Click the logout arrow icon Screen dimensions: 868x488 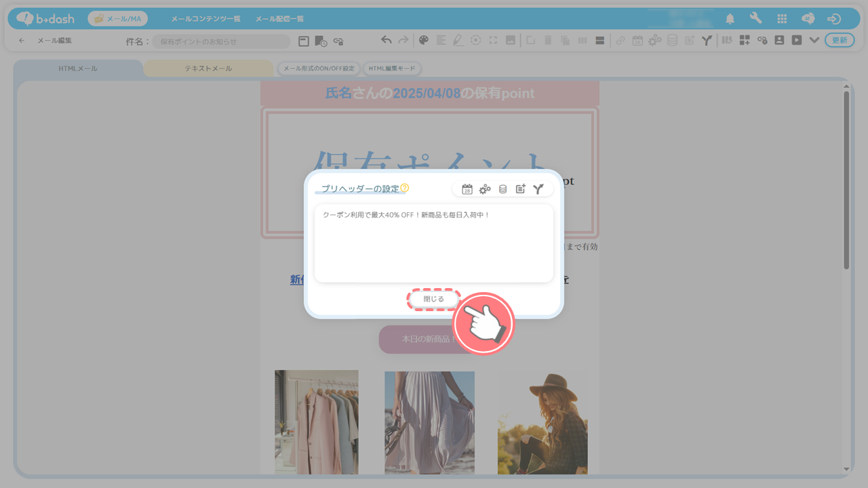tap(834, 19)
